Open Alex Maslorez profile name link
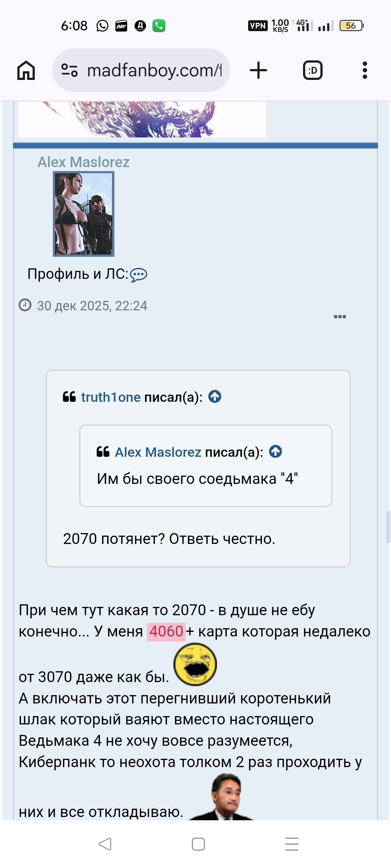Image resolution: width=391 pixels, height=868 pixels. coord(84,162)
